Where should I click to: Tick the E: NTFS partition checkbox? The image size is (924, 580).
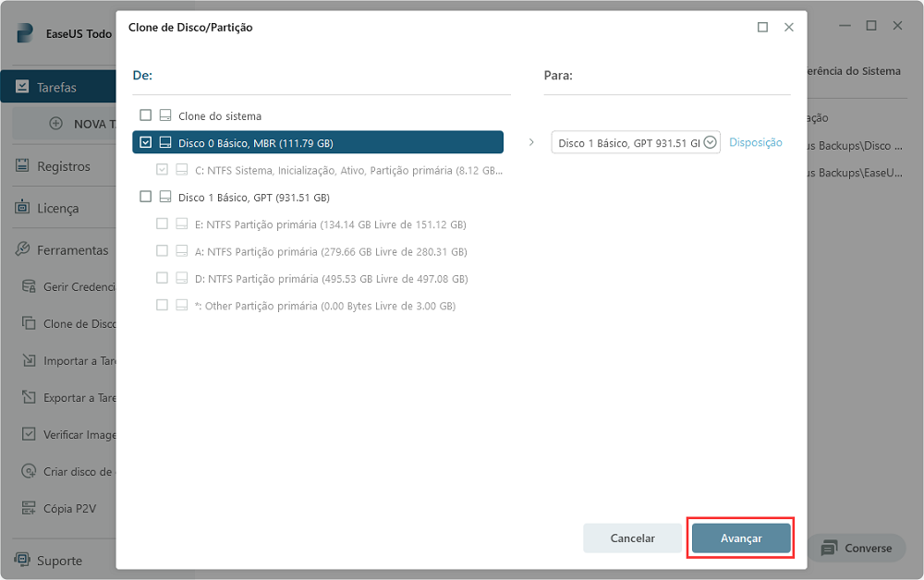click(163, 224)
